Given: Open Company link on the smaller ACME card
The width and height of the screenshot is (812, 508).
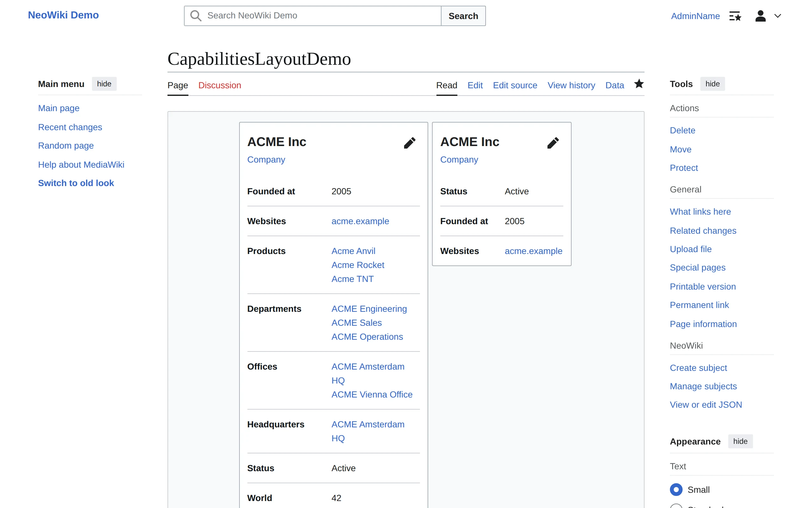Looking at the screenshot, I should [459, 160].
